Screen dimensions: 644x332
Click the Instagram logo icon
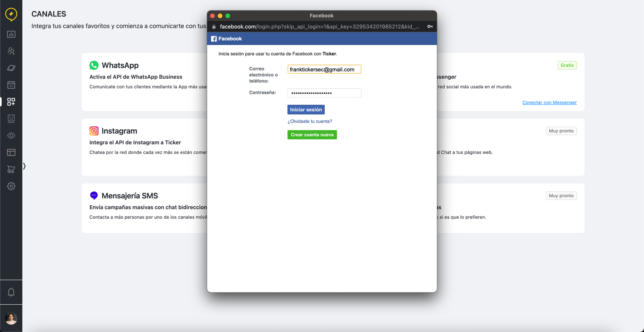click(x=94, y=131)
